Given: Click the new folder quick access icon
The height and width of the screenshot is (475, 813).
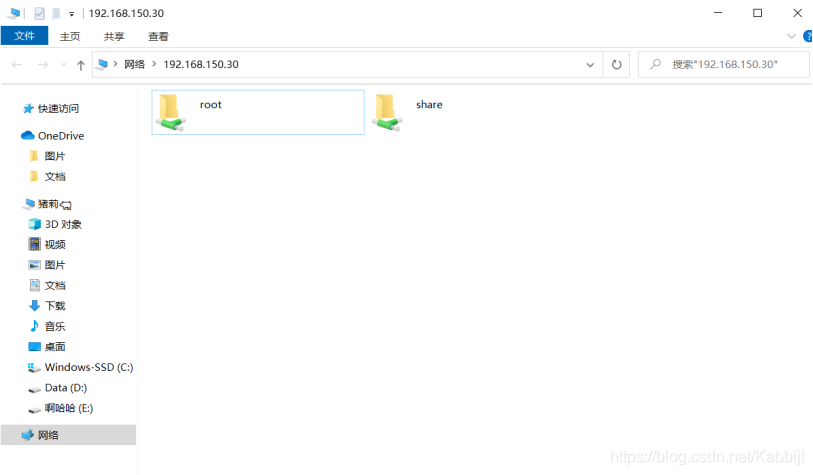Looking at the screenshot, I should 57,13.
